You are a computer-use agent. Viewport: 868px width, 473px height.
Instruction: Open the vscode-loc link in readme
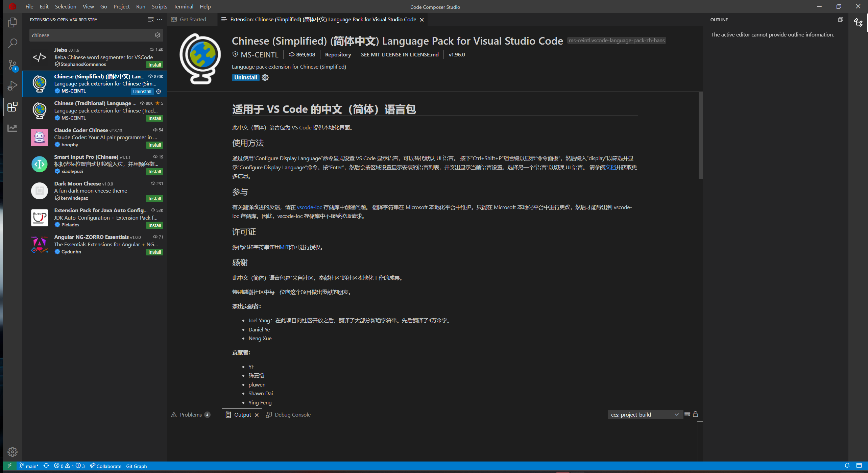pos(309,207)
